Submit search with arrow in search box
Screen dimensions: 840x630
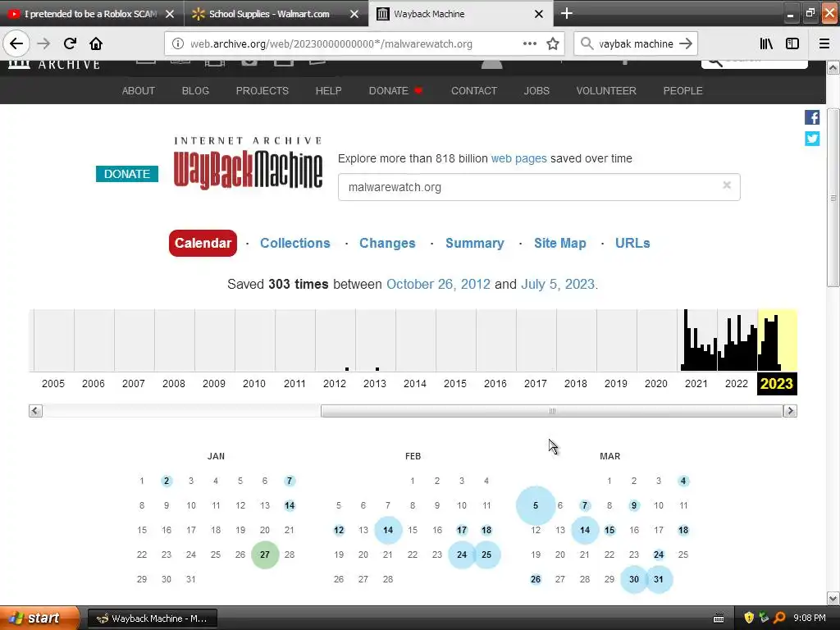tap(686, 44)
